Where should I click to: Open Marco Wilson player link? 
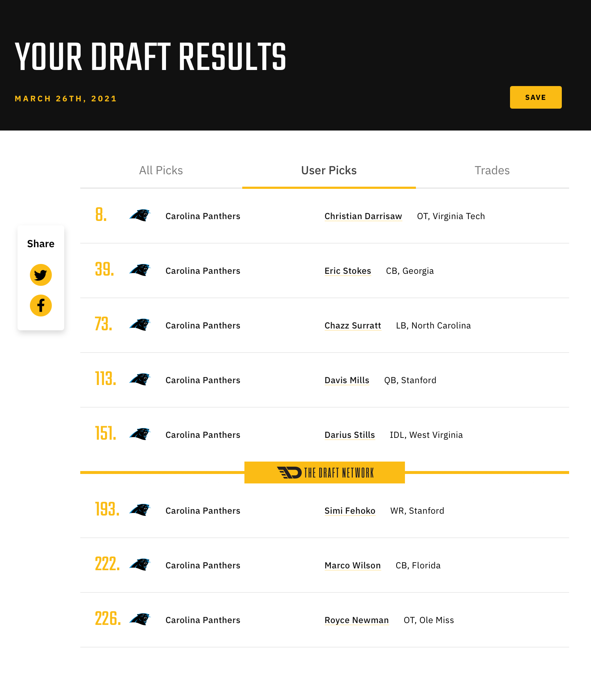353,565
